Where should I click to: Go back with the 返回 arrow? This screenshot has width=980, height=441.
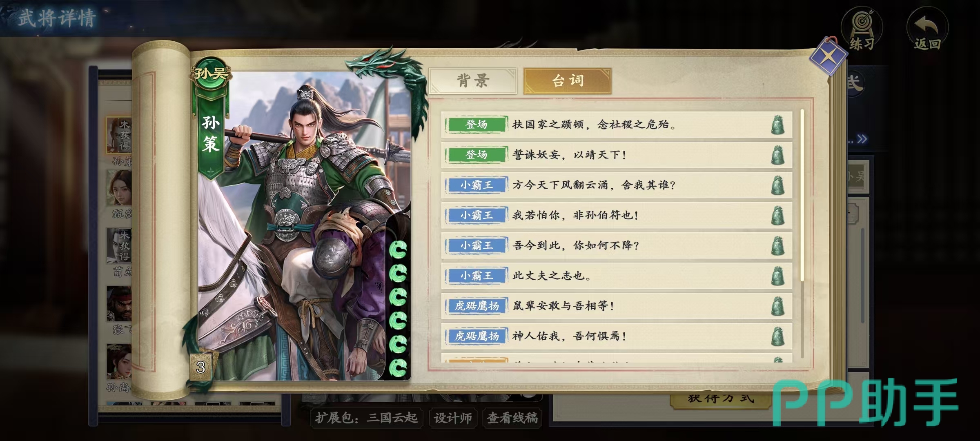point(927,29)
